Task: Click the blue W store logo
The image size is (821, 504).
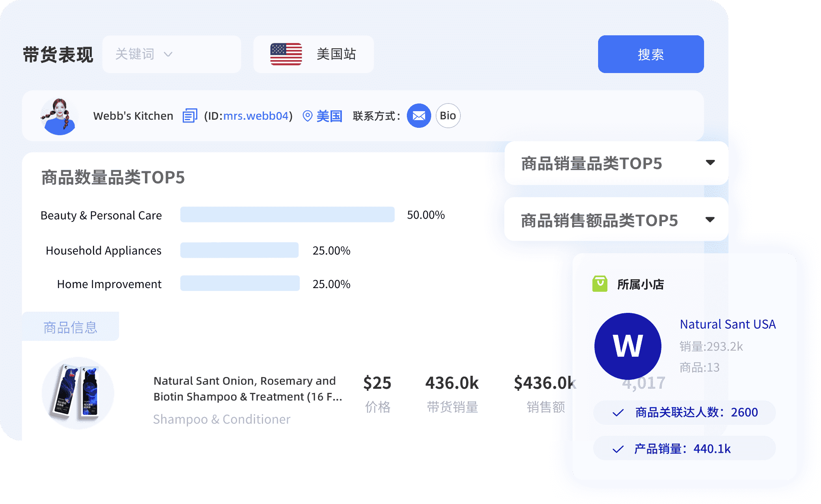Action: click(x=628, y=346)
